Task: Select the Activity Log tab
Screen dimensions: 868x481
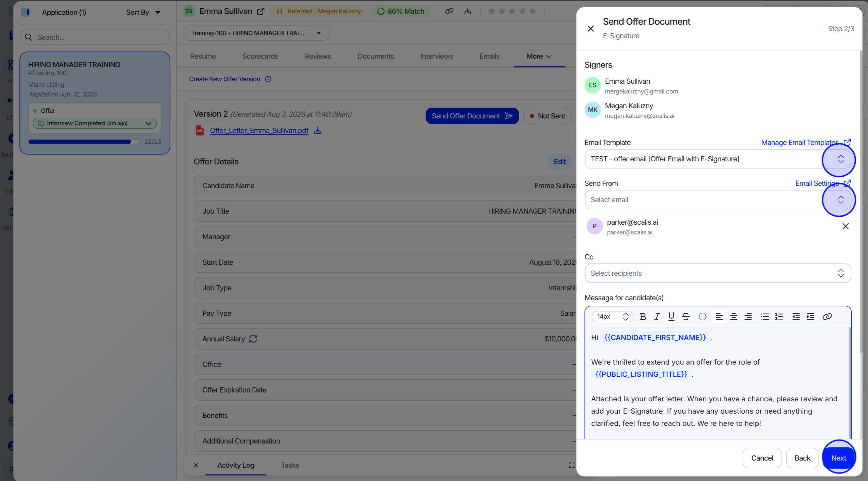Action: click(236, 465)
